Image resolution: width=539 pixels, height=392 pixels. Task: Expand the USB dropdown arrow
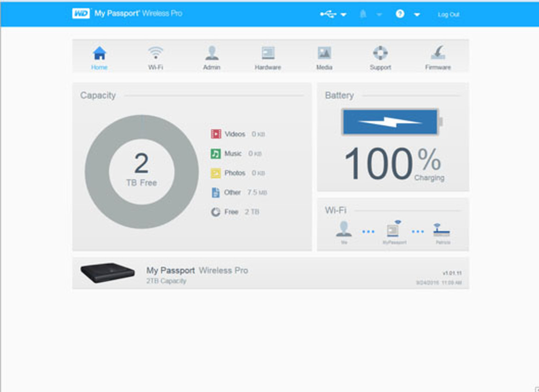[343, 15]
